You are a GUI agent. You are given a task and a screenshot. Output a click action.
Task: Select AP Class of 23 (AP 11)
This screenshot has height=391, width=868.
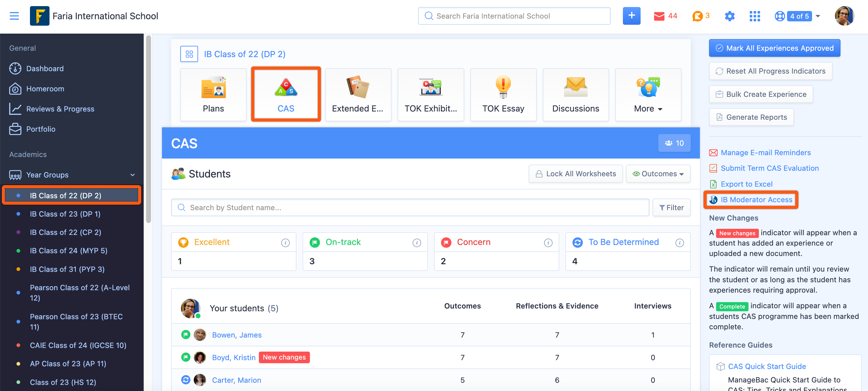[68, 364]
